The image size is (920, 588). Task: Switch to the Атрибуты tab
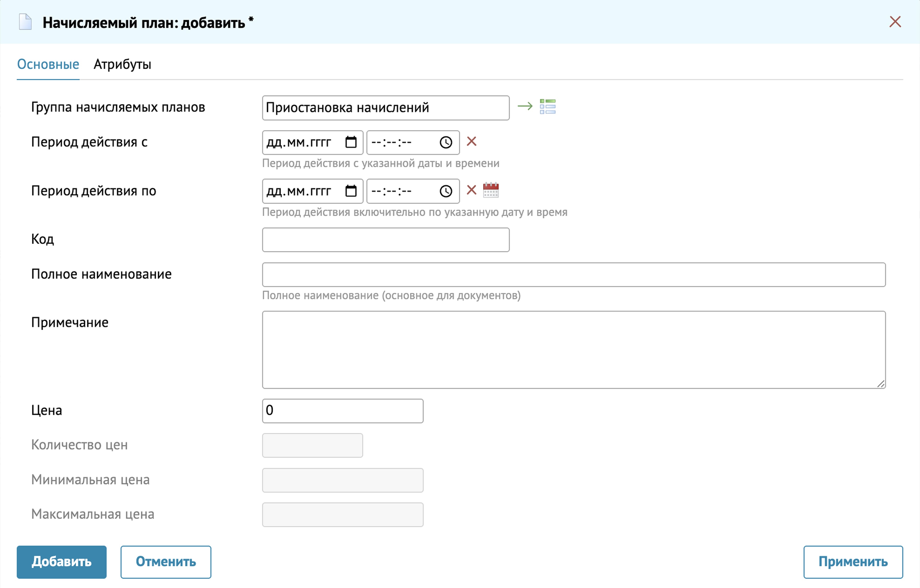[x=122, y=64]
